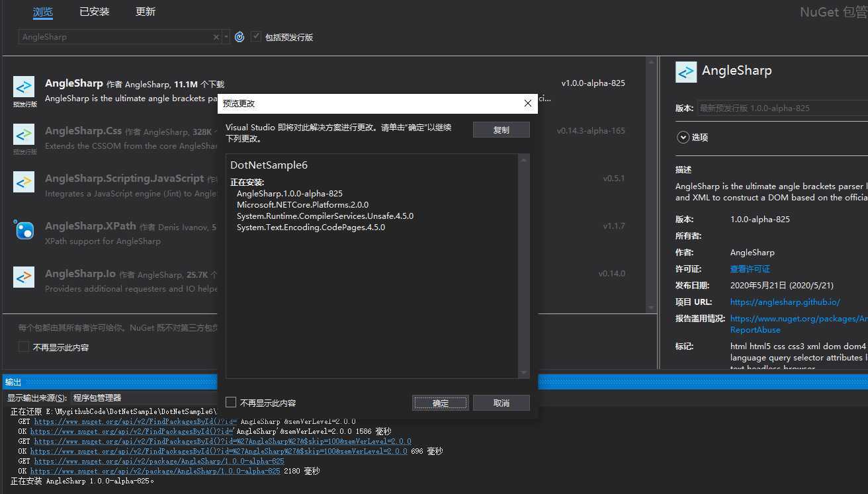Select the AngleSharp.Css package row title
Viewport: 868px width, 494px height.
(x=83, y=131)
